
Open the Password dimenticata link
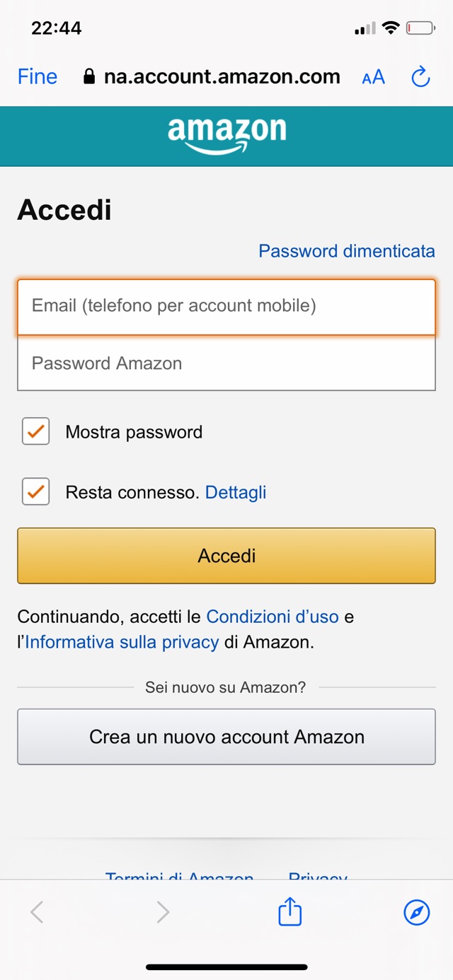346,251
